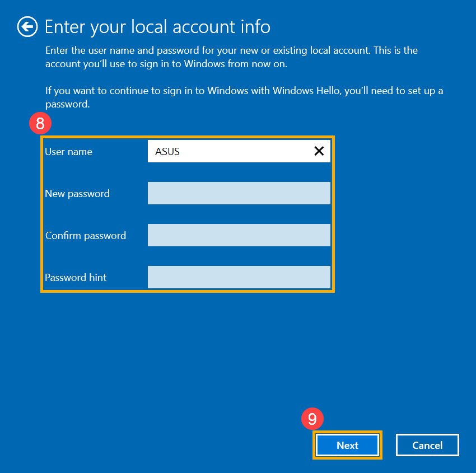Click the User name input field

(x=239, y=151)
